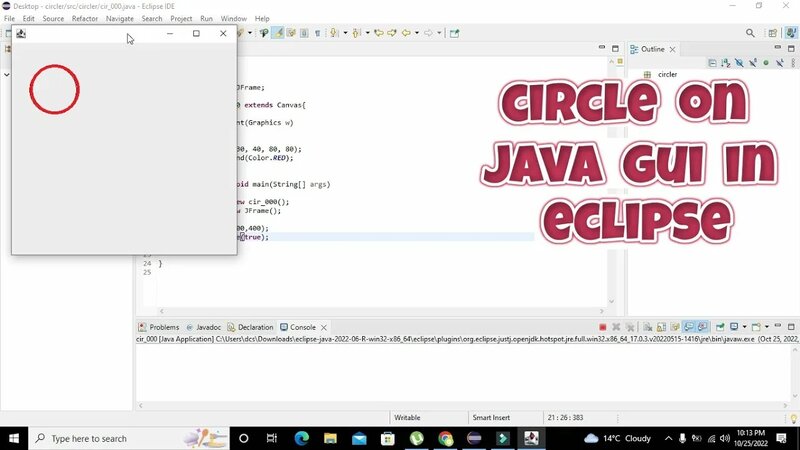
Task: Open Previous Annotation dropdown arrow
Action: point(367,33)
